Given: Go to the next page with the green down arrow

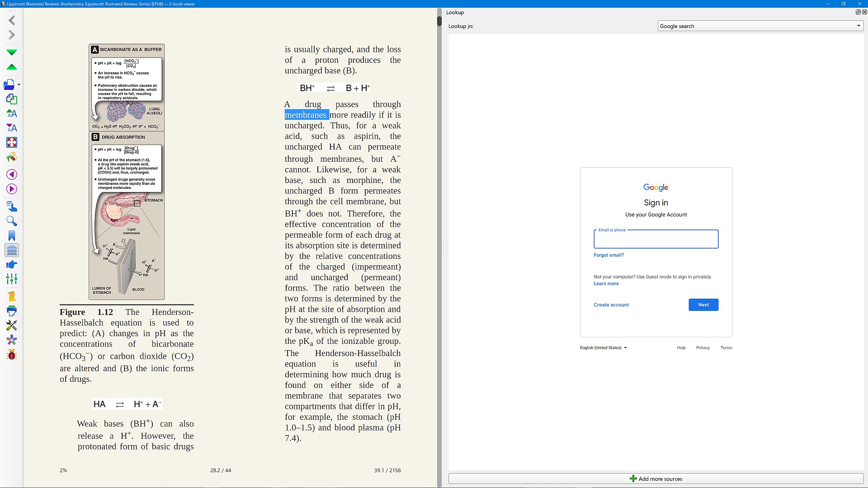Looking at the screenshot, I should click(x=12, y=52).
